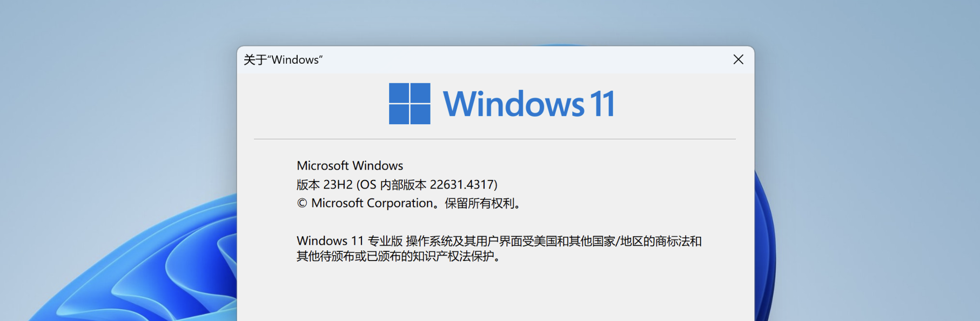
Task: Click the "Microsoft Corporation" copyright text
Action: (x=372, y=203)
